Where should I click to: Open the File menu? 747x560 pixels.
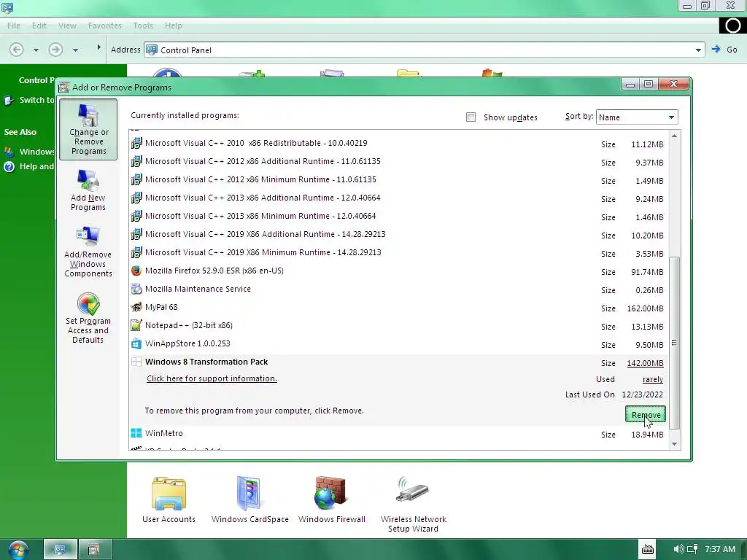pyautogui.click(x=14, y=26)
